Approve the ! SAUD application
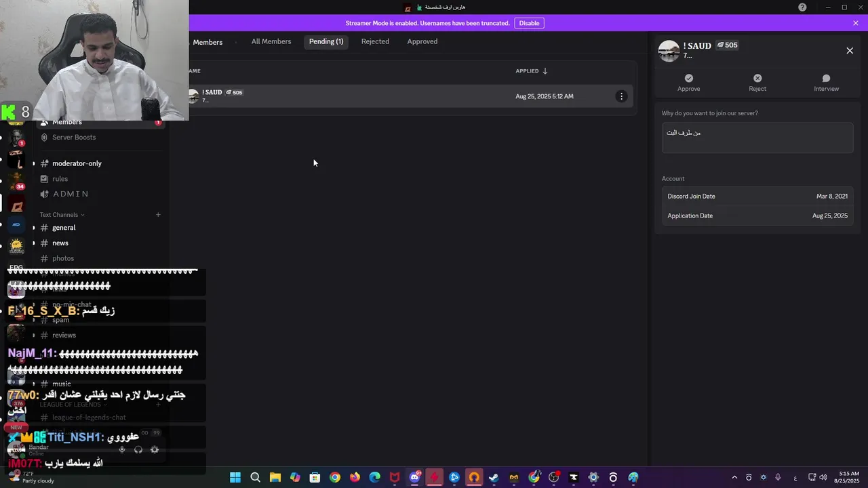 click(688, 83)
